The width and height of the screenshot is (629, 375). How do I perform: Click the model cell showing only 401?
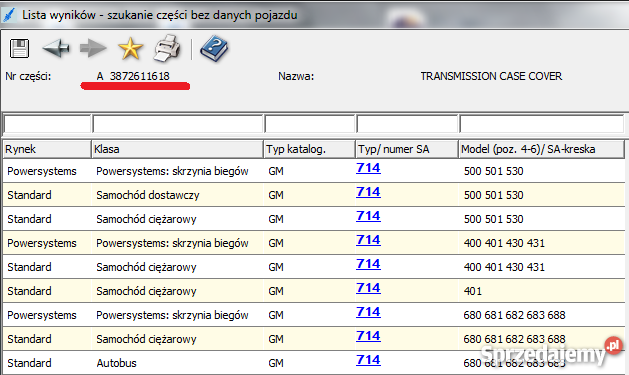(x=473, y=291)
